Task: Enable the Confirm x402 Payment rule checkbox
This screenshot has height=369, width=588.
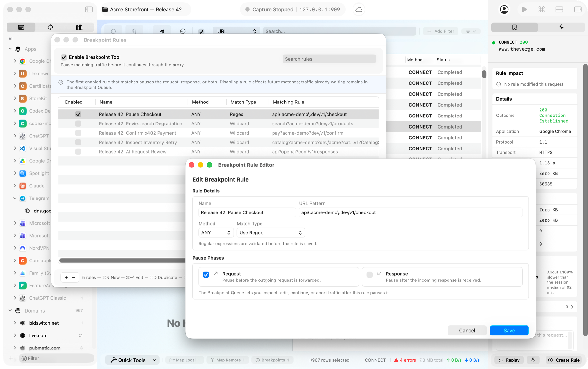Action: (x=78, y=133)
